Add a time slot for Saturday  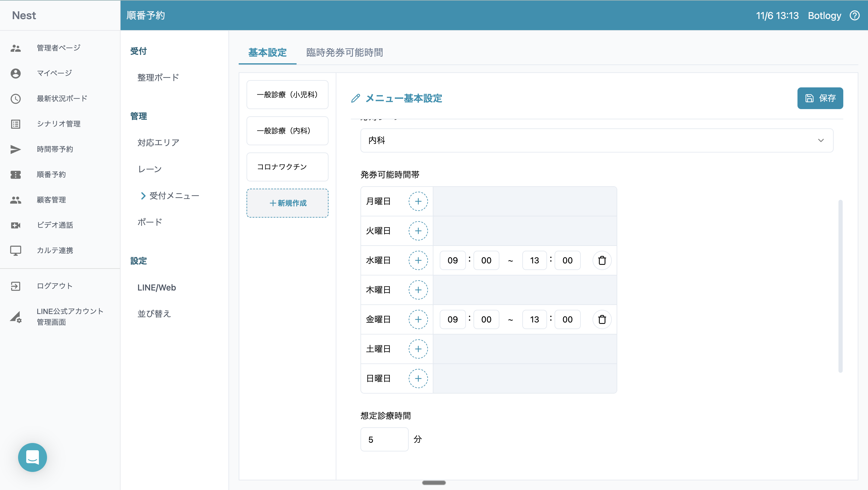click(x=418, y=349)
